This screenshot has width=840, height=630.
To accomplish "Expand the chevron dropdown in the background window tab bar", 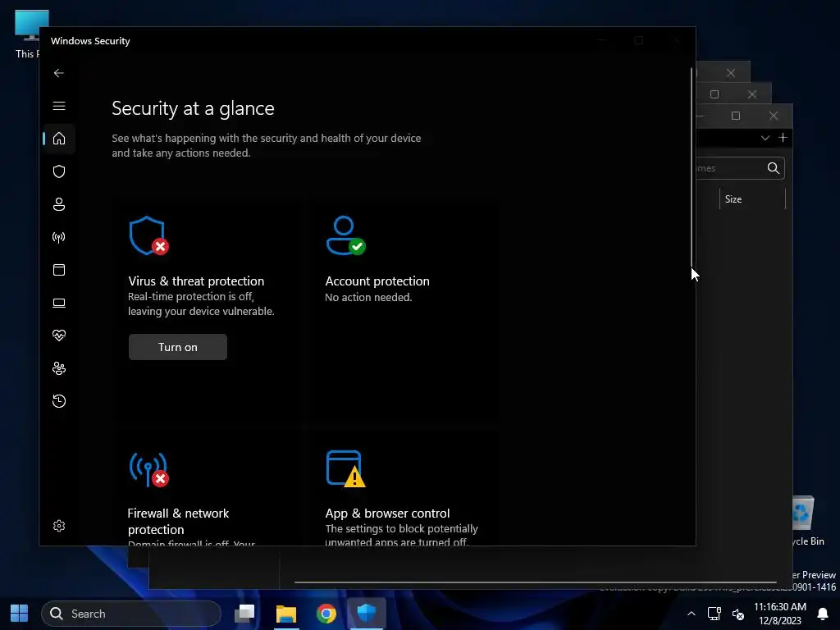I will pos(765,138).
